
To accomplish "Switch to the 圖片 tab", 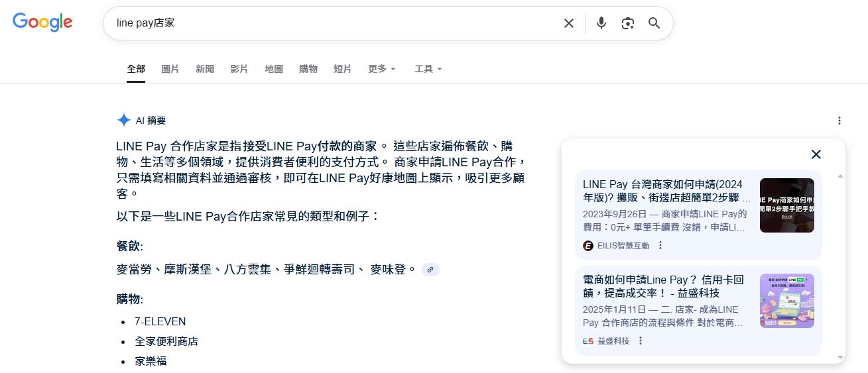I will 170,69.
